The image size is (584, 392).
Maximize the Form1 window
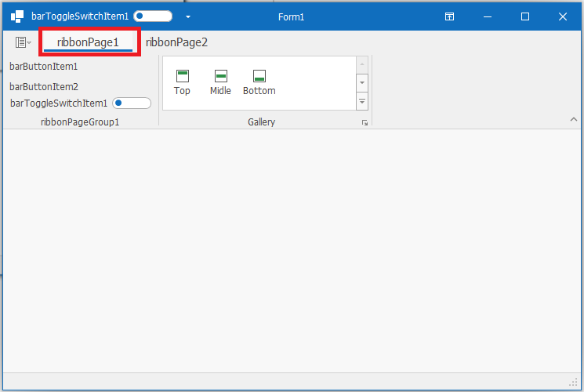pos(525,16)
